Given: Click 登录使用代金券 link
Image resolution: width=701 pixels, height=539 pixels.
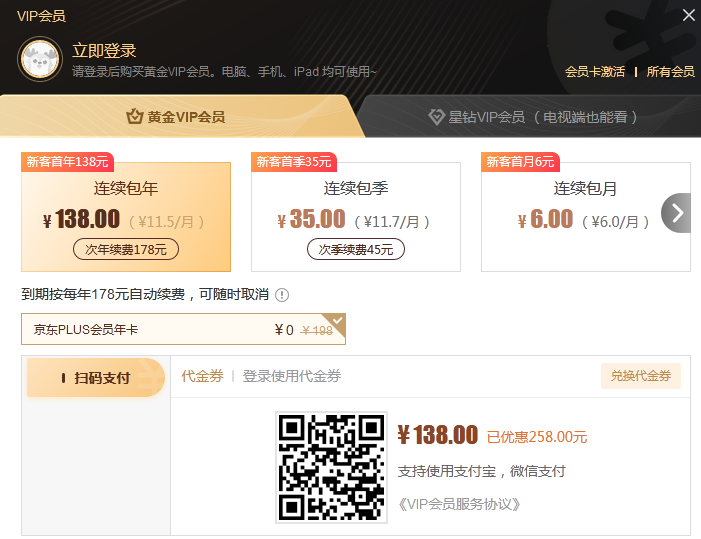Looking at the screenshot, I should click(291, 376).
